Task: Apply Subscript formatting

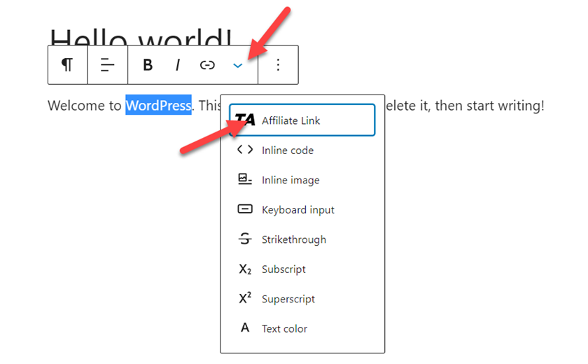Action: tap(302, 269)
